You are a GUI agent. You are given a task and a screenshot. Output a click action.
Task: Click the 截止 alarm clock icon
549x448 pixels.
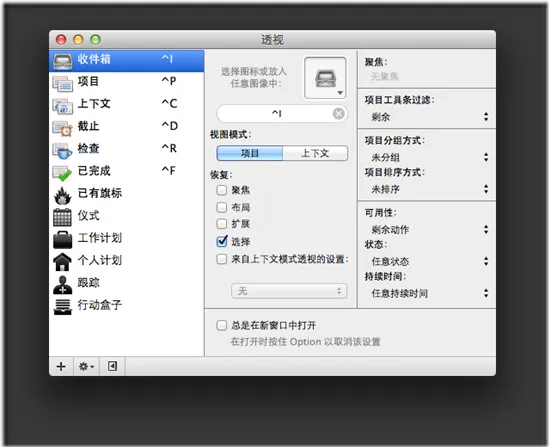click(62, 128)
